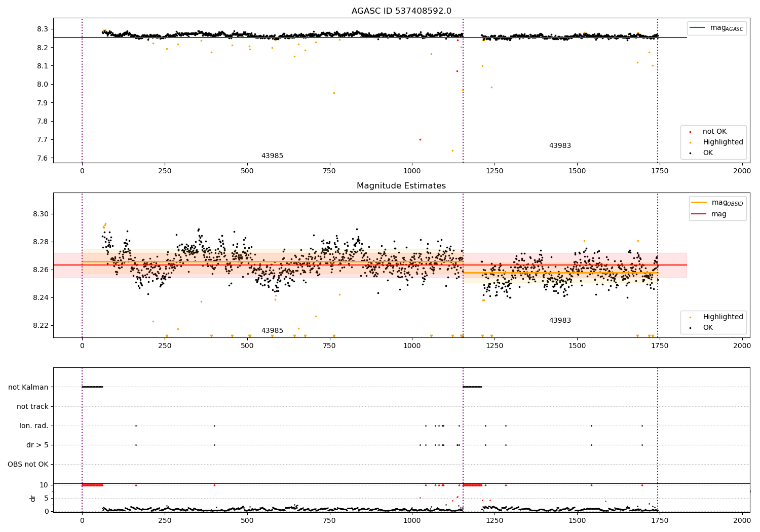The image size is (760, 532).
Task: Click the 'dr > 5' y-axis label
Action: click(x=37, y=445)
